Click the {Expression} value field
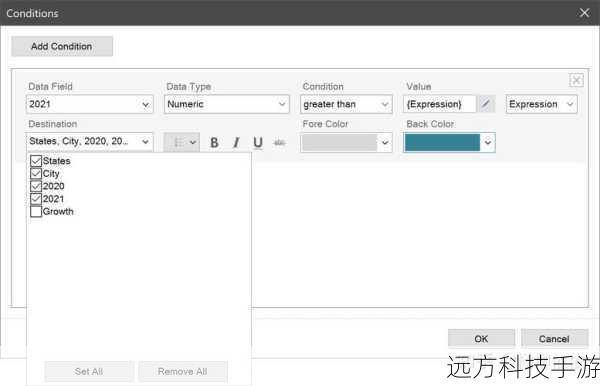This screenshot has width=600, height=386. click(x=439, y=104)
